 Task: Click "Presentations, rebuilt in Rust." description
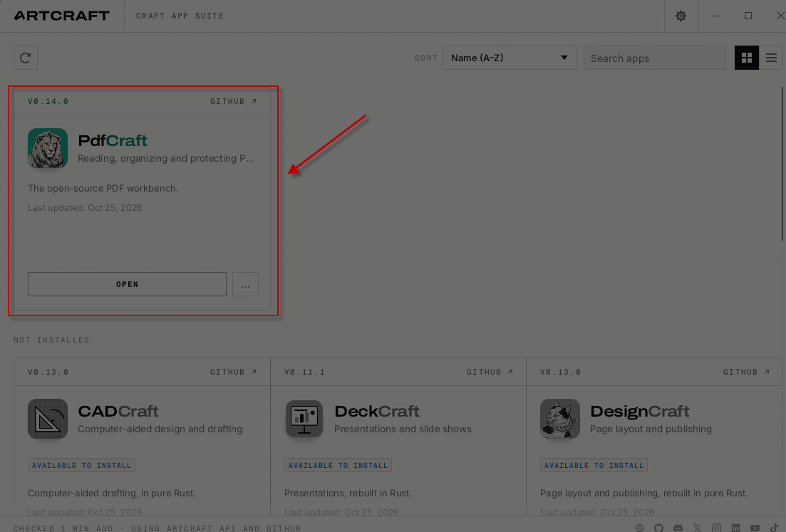pos(348,494)
